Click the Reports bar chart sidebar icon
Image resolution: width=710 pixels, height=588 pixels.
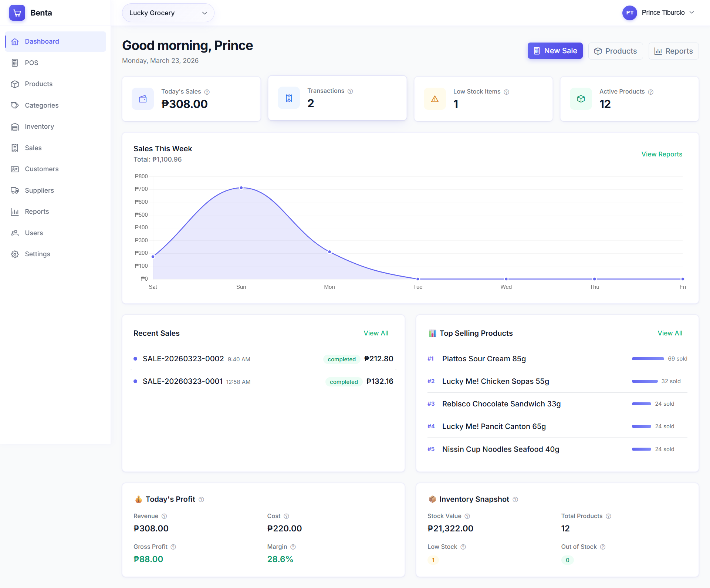click(x=15, y=212)
